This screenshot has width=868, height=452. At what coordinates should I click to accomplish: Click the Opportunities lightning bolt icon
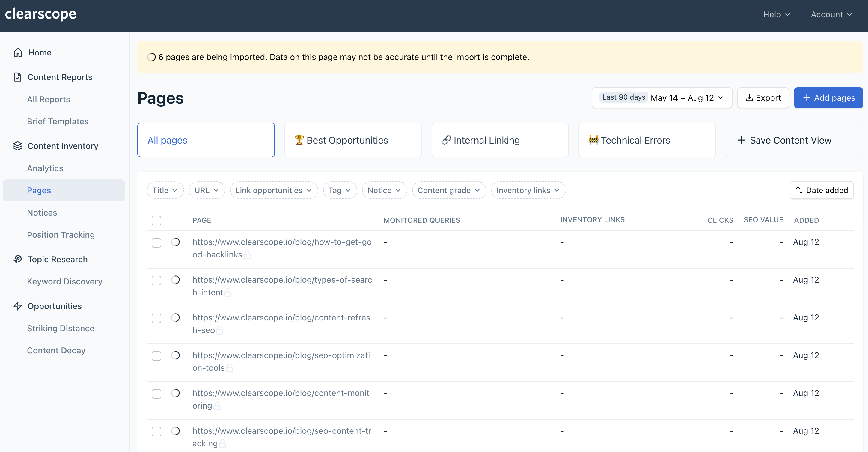pos(17,306)
